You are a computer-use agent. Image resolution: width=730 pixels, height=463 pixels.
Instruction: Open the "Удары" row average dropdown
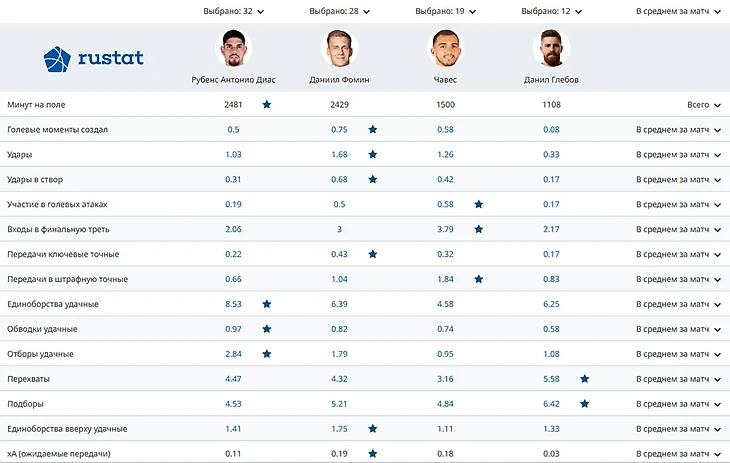[679, 154]
